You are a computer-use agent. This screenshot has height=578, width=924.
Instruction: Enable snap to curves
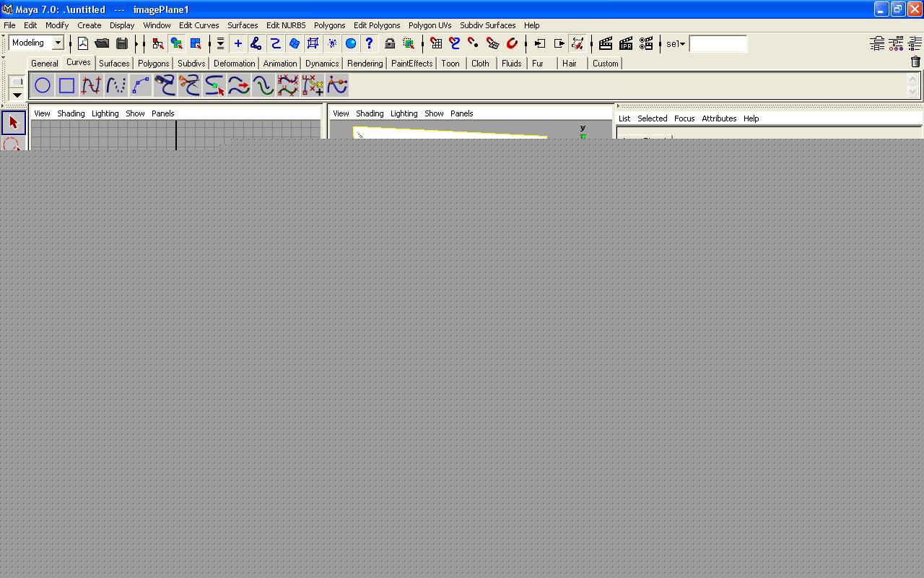click(455, 43)
